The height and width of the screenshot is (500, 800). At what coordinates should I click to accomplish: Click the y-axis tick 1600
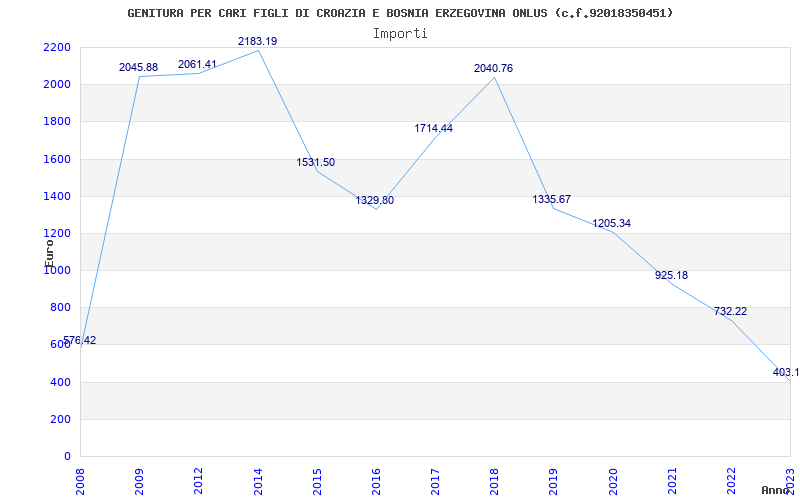(57, 159)
